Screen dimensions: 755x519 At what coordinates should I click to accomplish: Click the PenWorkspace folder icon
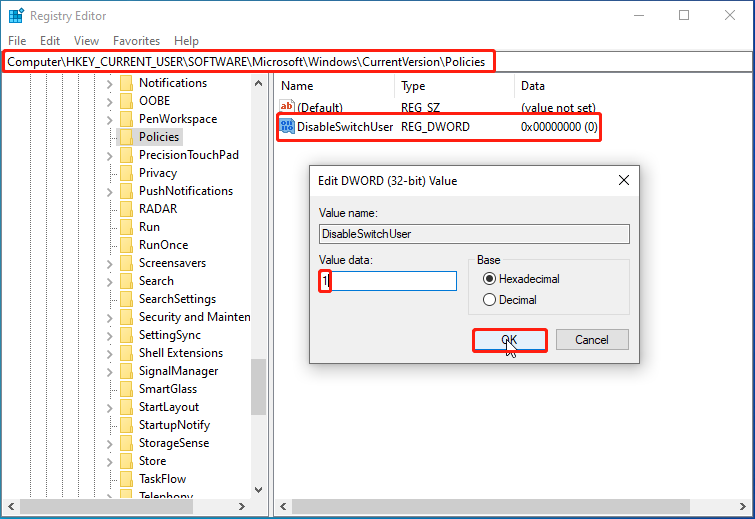[x=127, y=119]
